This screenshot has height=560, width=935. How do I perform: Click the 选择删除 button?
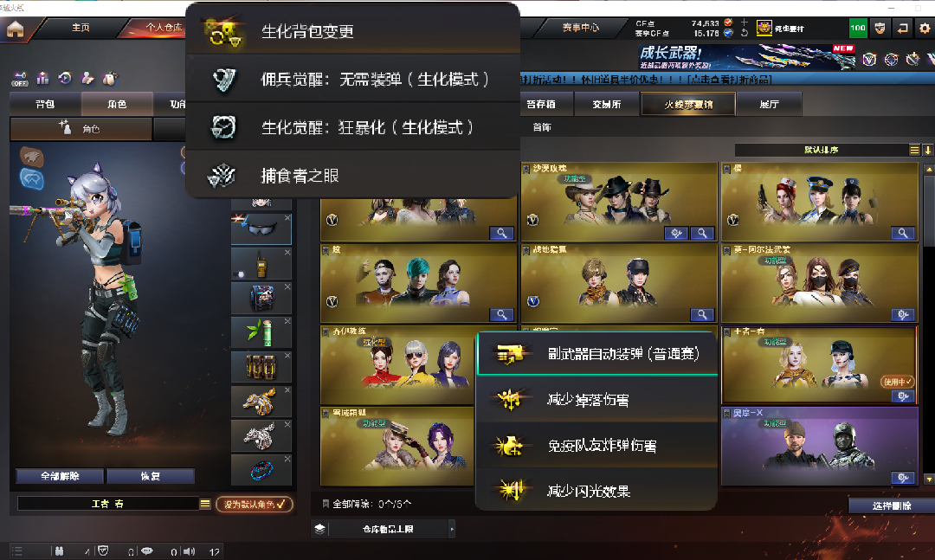click(892, 505)
